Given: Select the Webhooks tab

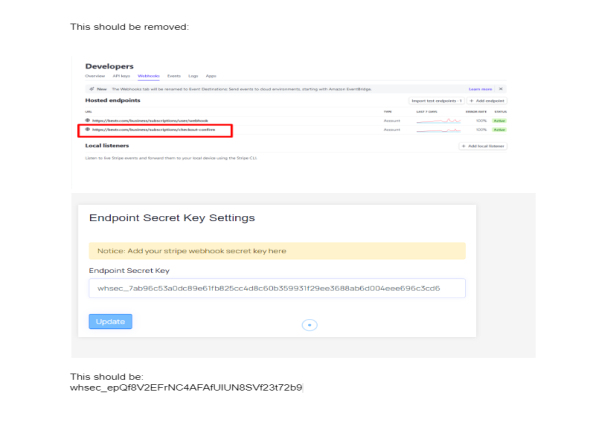Looking at the screenshot, I should pyautogui.click(x=149, y=76).
